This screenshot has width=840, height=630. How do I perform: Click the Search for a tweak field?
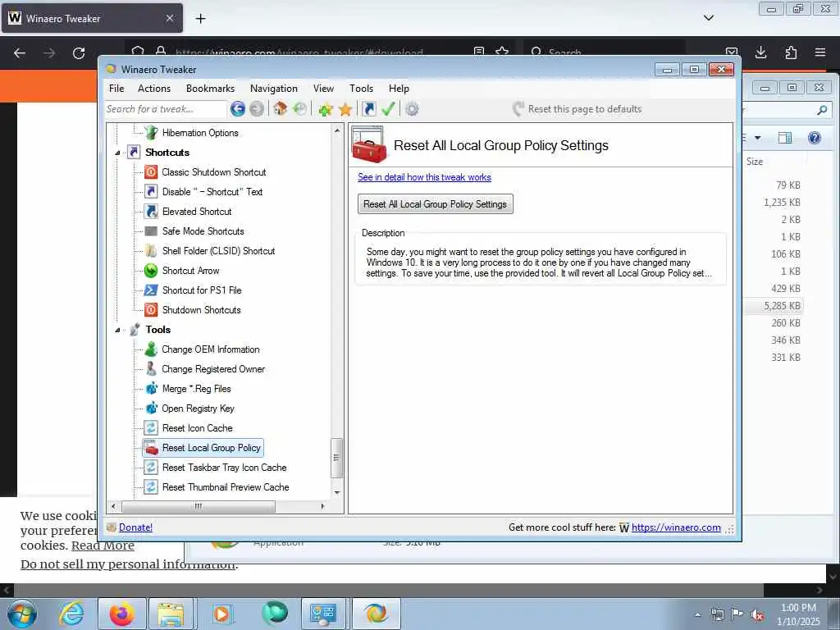click(x=166, y=109)
